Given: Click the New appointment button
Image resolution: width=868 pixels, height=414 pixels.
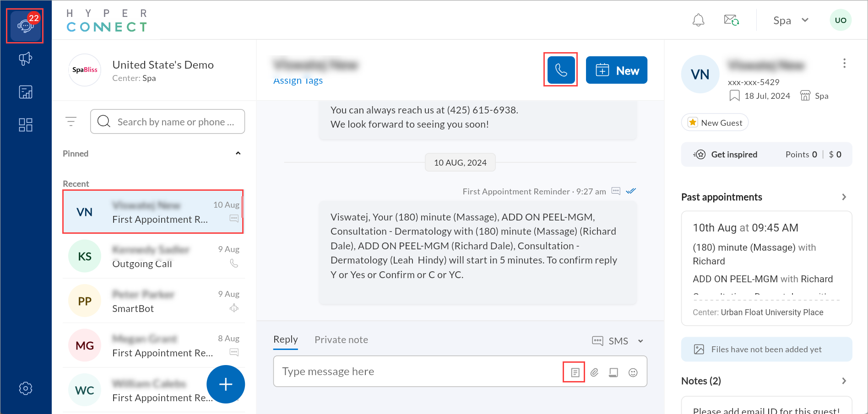Looking at the screenshot, I should [x=616, y=70].
